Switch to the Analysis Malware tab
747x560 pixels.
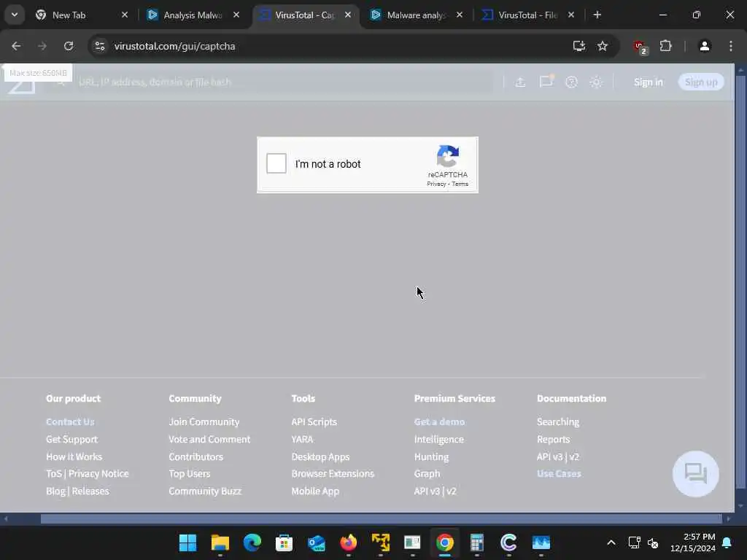(x=193, y=15)
